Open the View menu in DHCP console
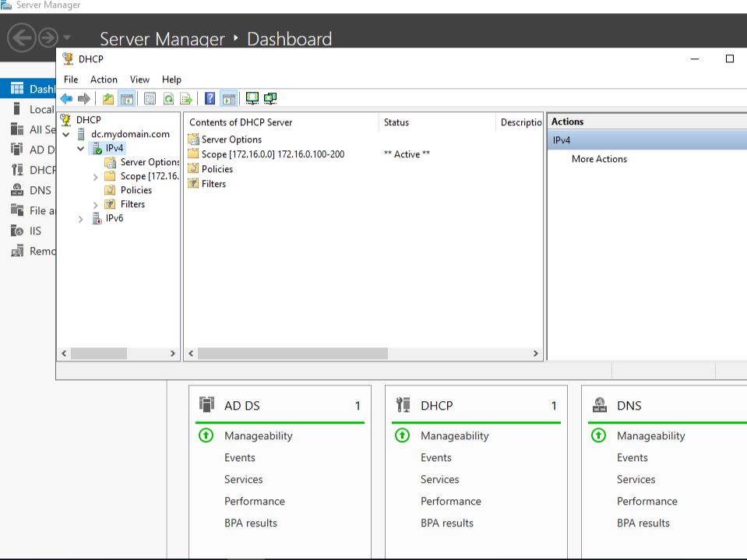Viewport: 747px width, 560px height. [x=139, y=79]
